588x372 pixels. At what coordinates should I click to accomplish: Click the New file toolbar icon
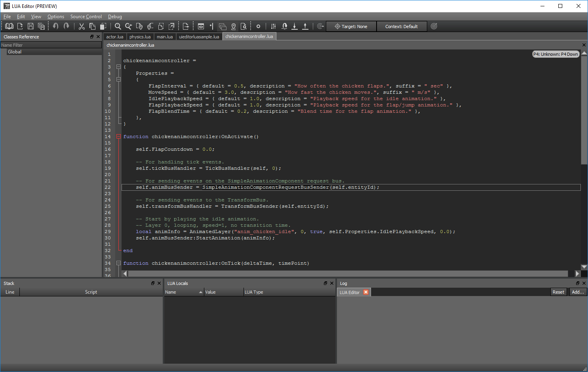(20, 27)
